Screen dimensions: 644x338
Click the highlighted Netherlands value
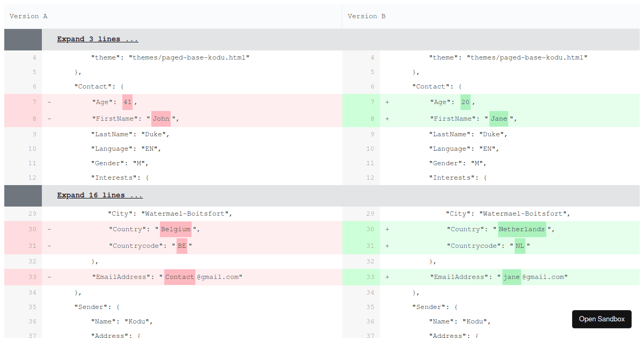point(521,229)
